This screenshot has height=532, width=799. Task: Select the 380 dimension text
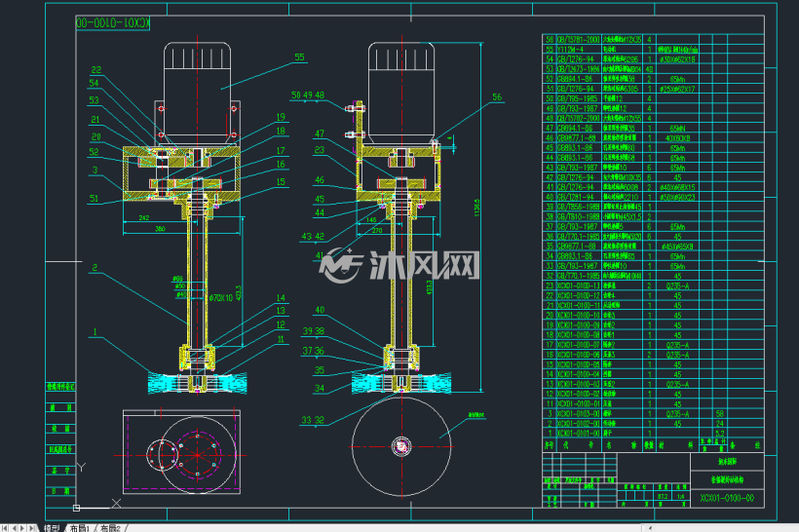160,229
